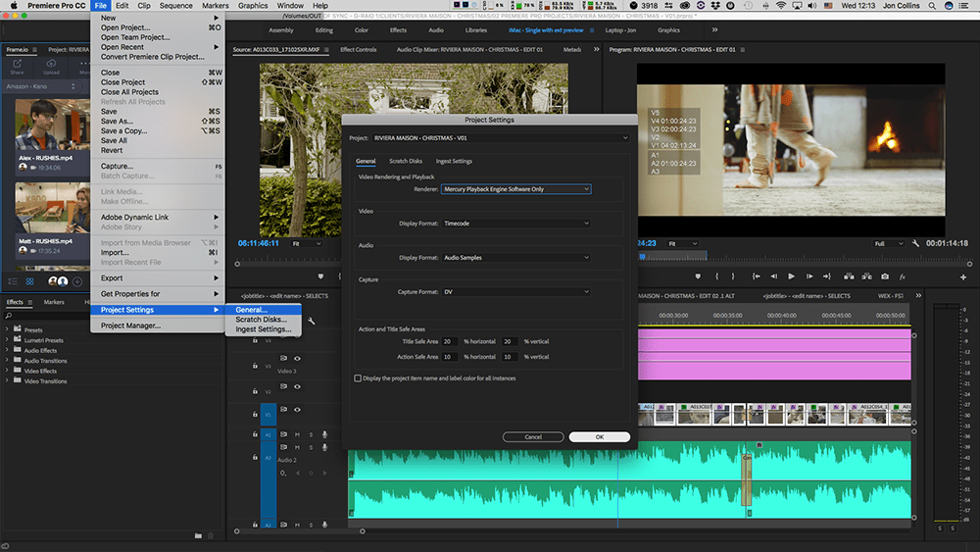Viewport: 980px width, 552px height.
Task: Expand the Lumetri Presets folder
Action: pyautogui.click(x=8, y=340)
